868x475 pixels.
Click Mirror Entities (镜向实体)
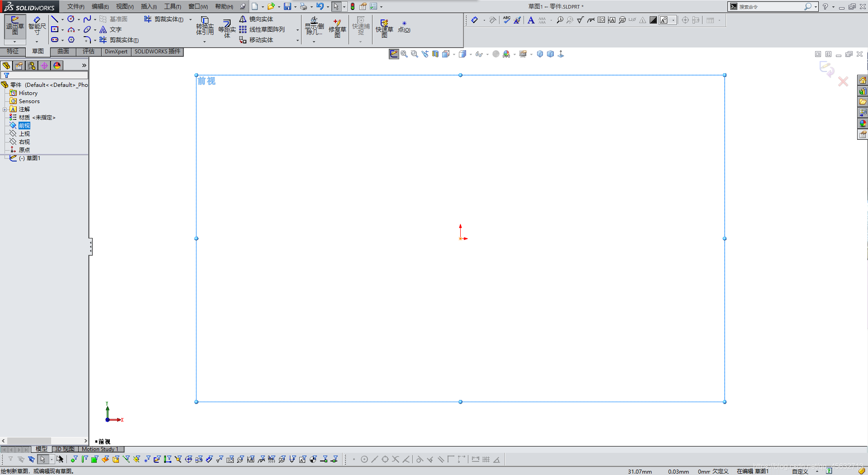pyautogui.click(x=256, y=19)
